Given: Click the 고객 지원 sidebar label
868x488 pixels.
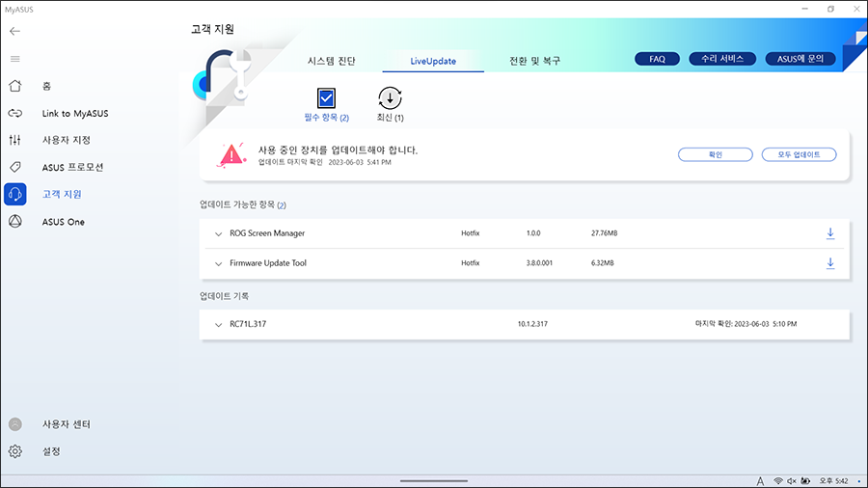Looking at the screenshot, I should (62, 194).
